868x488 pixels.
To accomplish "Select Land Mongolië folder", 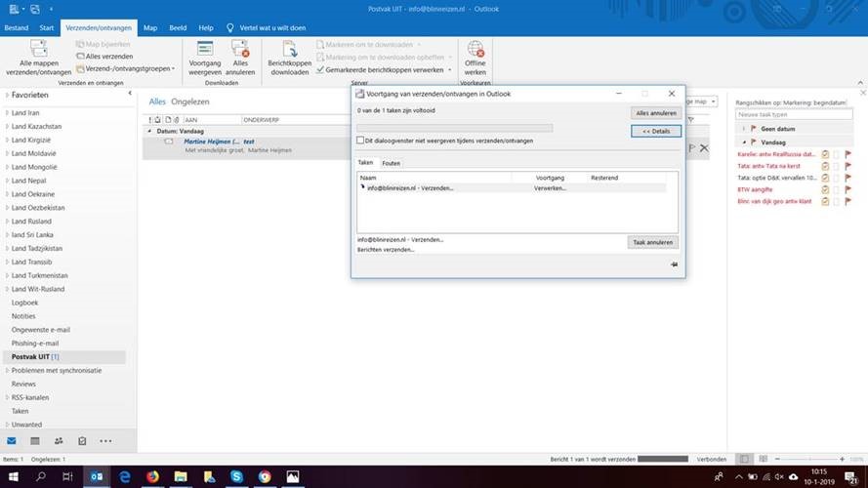I will click(34, 167).
